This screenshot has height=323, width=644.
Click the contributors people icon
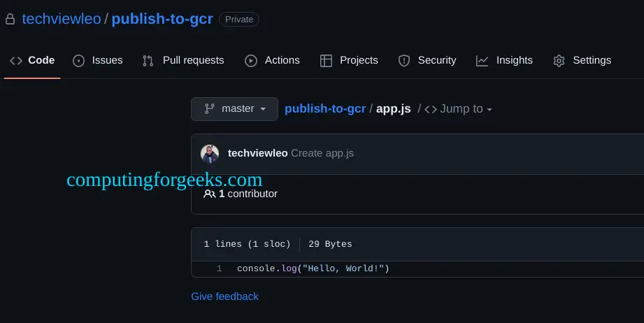(210, 194)
